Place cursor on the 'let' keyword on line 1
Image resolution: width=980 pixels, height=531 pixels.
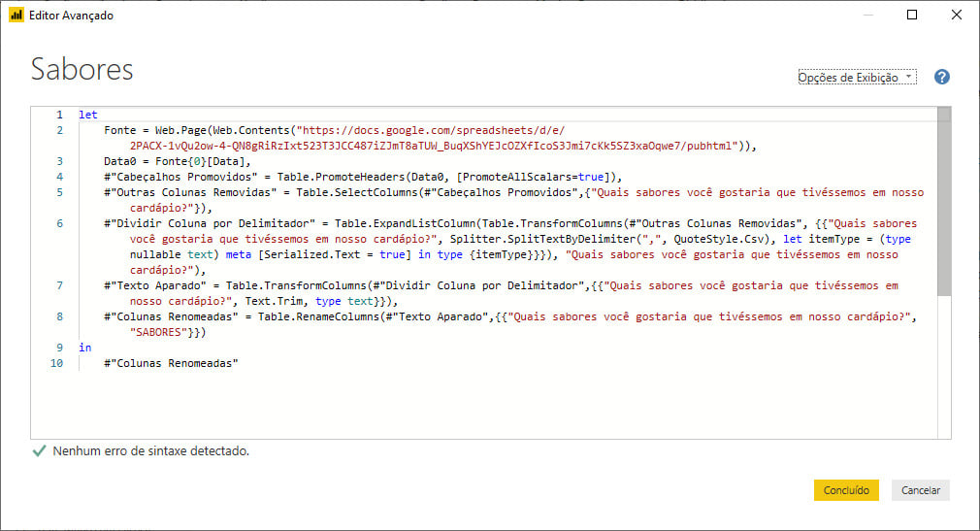pyautogui.click(x=88, y=115)
